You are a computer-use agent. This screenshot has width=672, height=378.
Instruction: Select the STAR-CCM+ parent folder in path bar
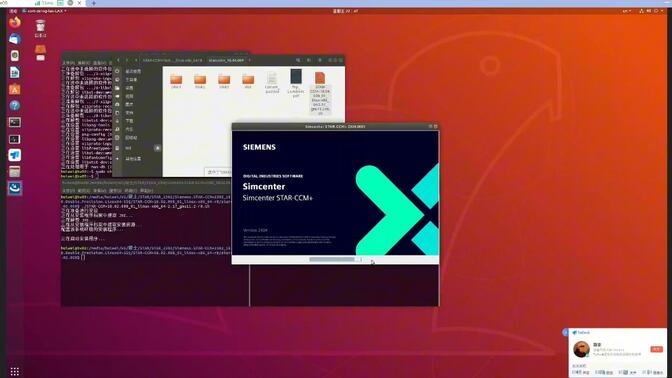point(172,60)
